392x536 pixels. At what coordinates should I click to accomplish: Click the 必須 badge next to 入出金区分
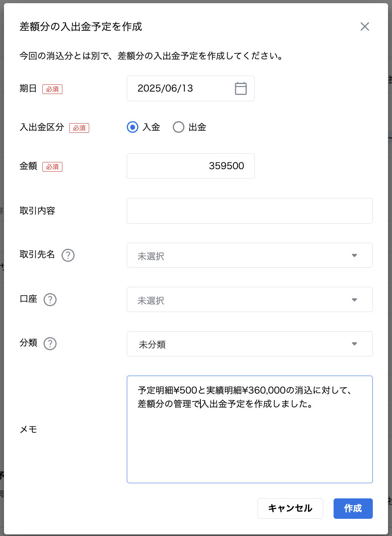click(x=79, y=128)
